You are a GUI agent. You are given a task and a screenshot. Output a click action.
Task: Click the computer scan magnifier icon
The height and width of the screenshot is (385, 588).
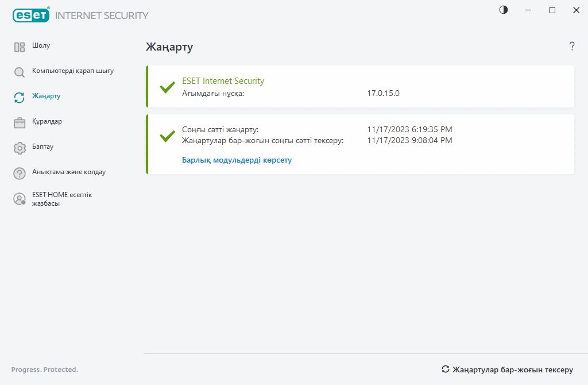point(20,72)
